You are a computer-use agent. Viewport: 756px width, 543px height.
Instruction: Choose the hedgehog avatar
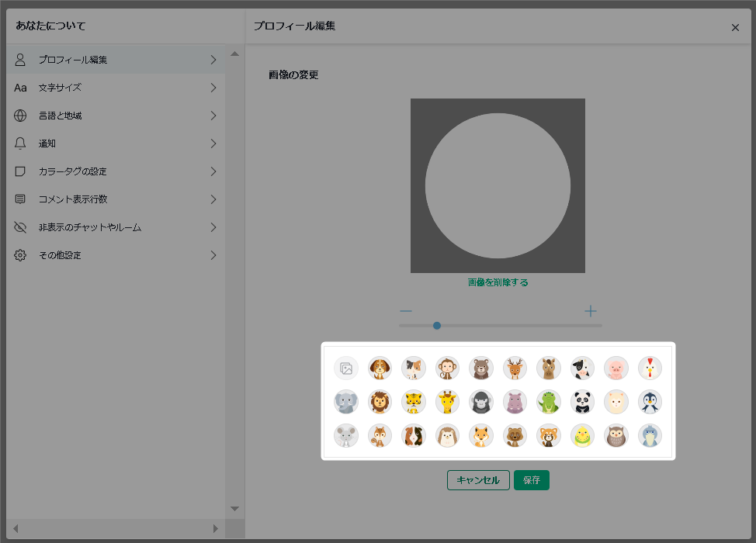click(x=447, y=436)
